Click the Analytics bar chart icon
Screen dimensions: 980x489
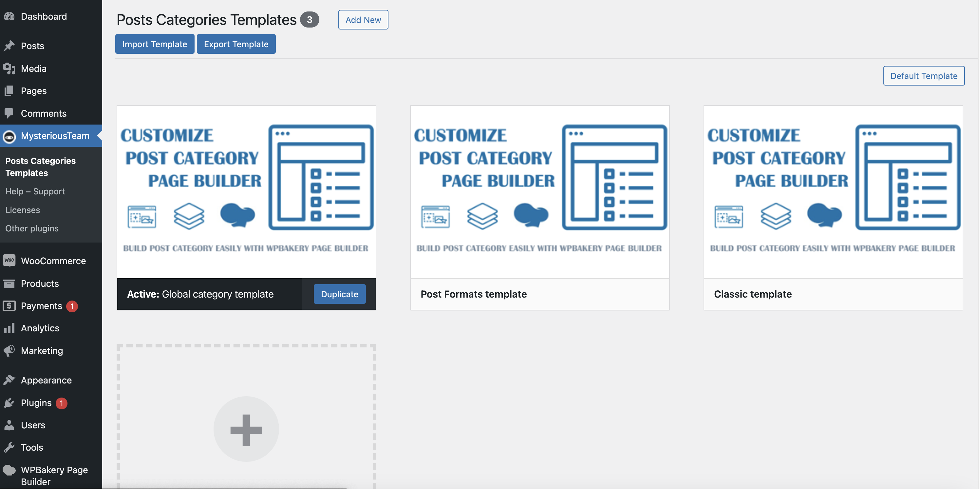click(9, 328)
